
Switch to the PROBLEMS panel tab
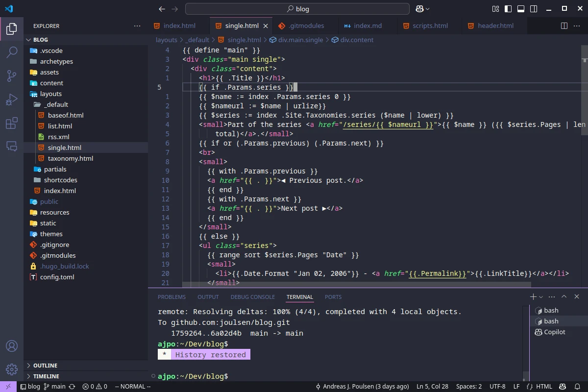pyautogui.click(x=171, y=297)
